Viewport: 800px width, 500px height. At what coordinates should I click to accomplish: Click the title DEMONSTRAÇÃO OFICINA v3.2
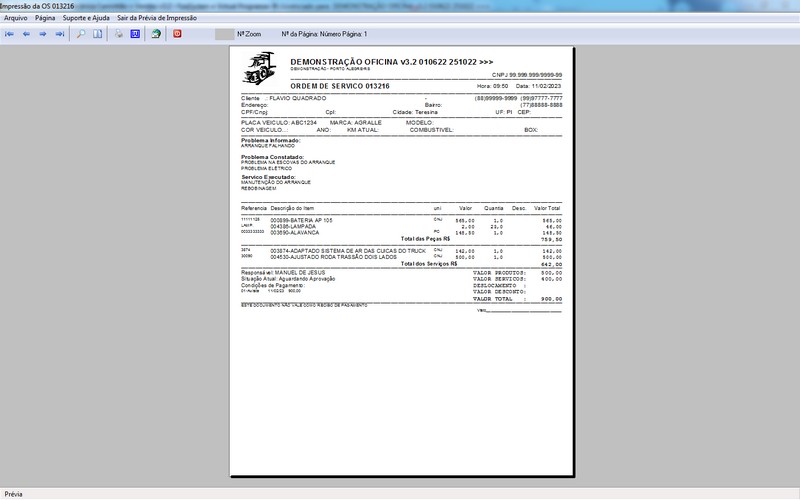click(391, 62)
